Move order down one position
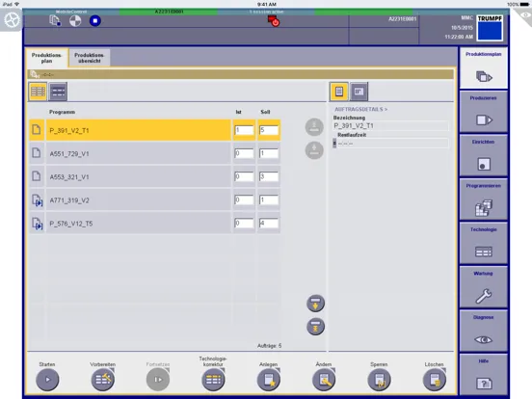 point(315,304)
